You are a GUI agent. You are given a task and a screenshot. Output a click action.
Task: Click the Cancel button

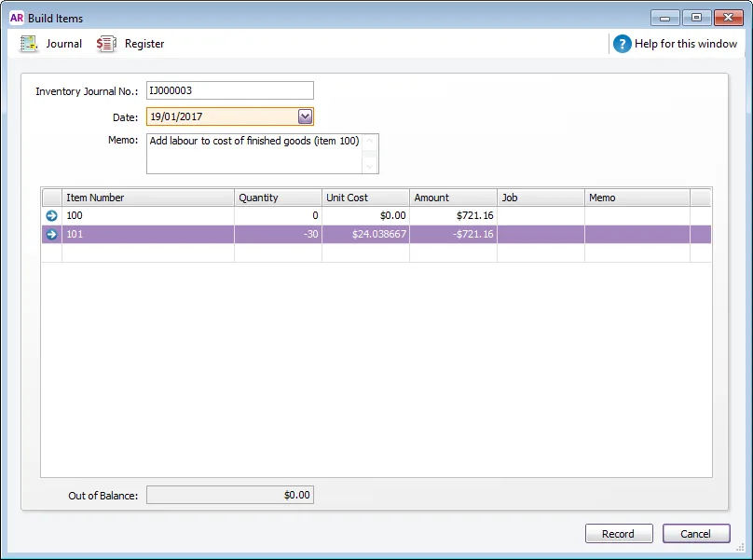(x=696, y=534)
